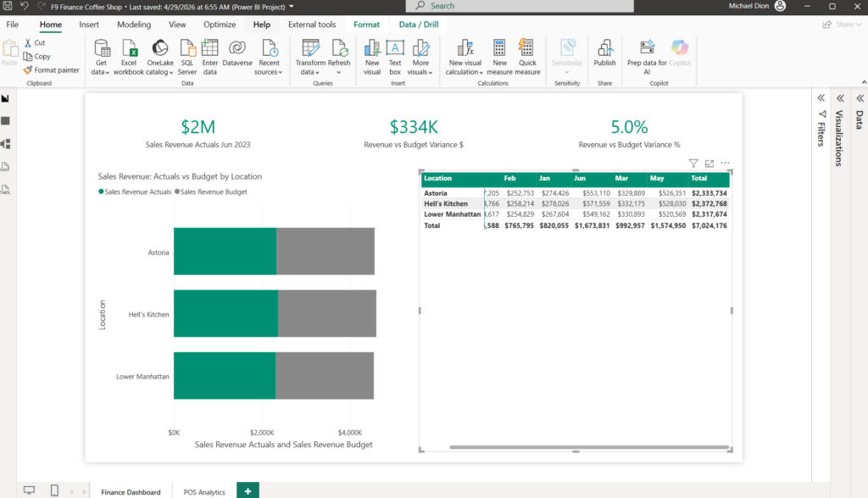Switch to Model view in left sidebar
This screenshot has width=868, height=498.
[x=6, y=144]
